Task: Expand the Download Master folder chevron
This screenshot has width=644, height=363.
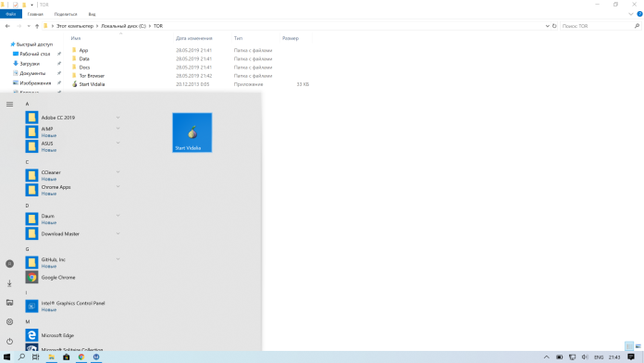Action: point(118,234)
